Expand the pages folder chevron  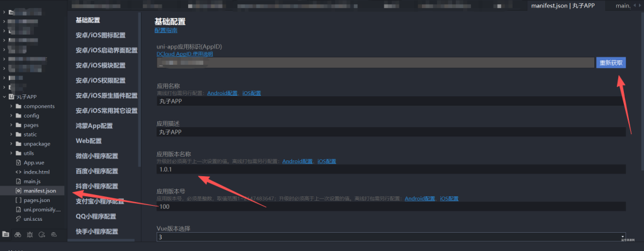click(11, 125)
